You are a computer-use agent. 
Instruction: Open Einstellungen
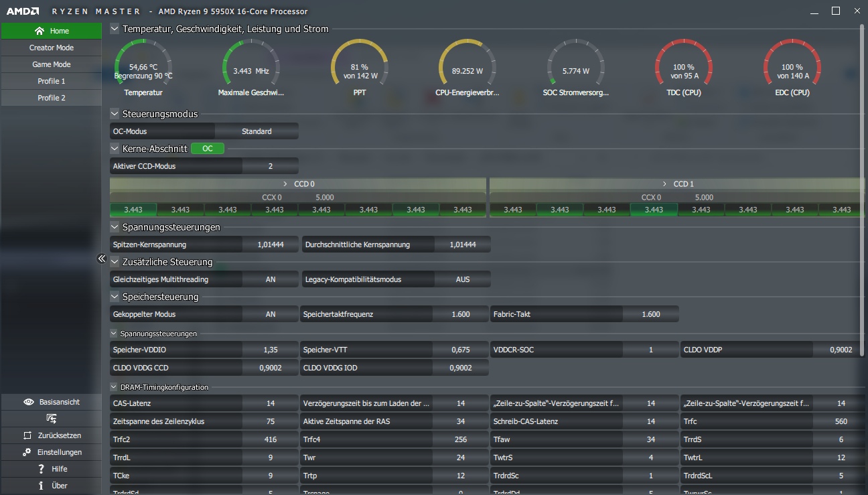(x=51, y=452)
